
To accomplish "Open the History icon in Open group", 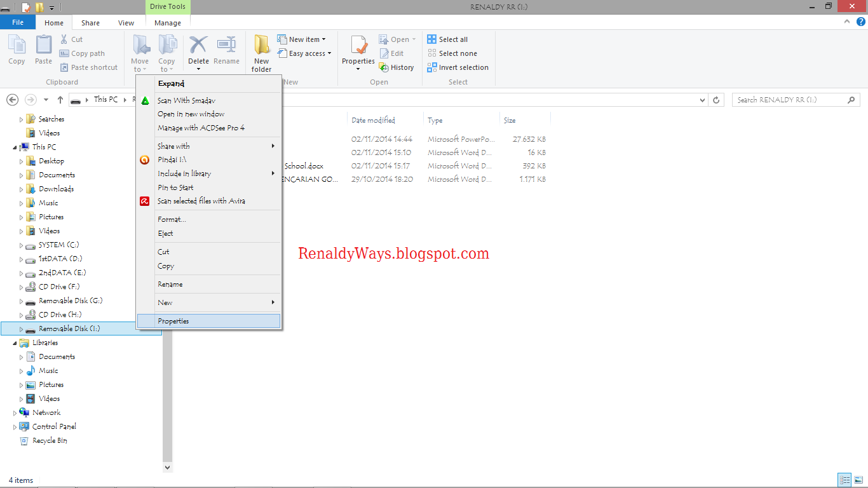I will click(398, 67).
